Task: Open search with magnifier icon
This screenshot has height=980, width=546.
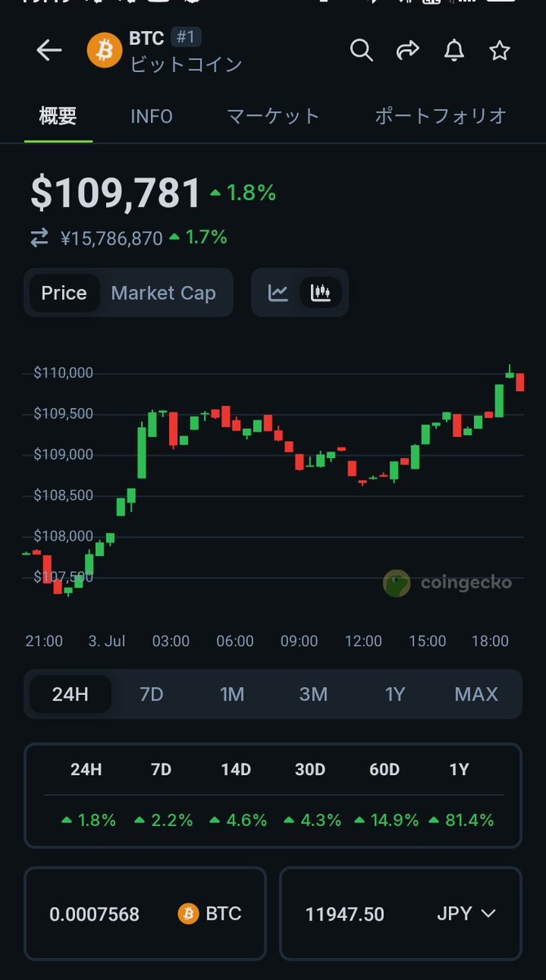Action: pyautogui.click(x=361, y=51)
